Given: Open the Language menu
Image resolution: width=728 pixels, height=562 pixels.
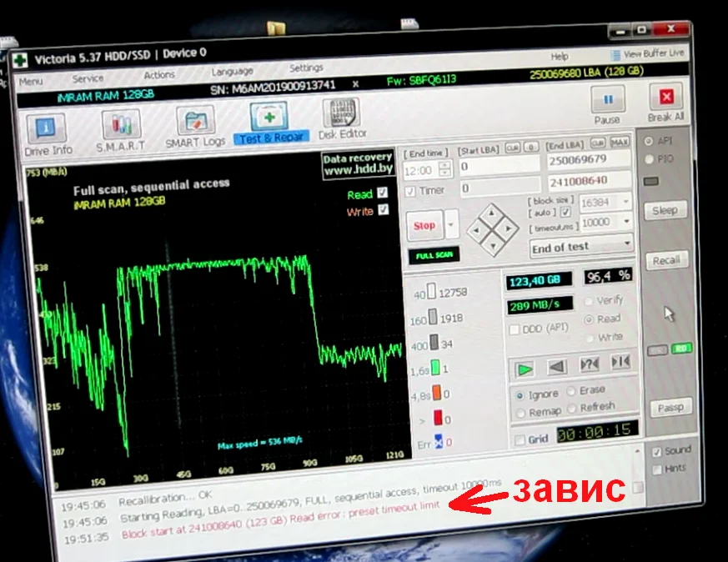Looking at the screenshot, I should tap(232, 72).
